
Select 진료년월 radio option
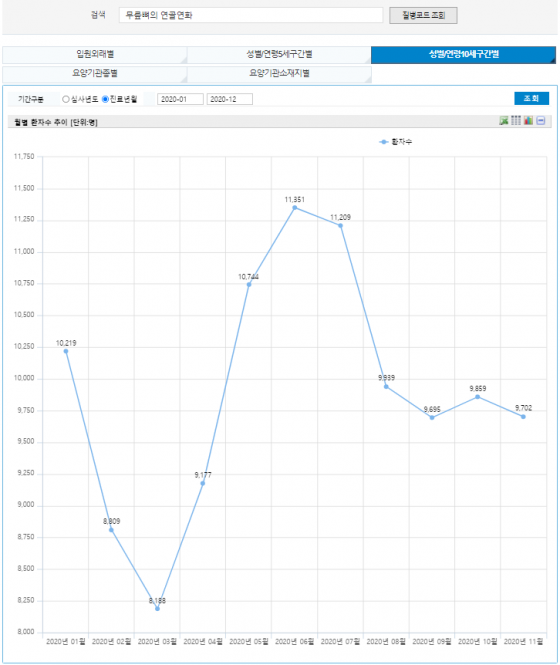[x=105, y=99]
